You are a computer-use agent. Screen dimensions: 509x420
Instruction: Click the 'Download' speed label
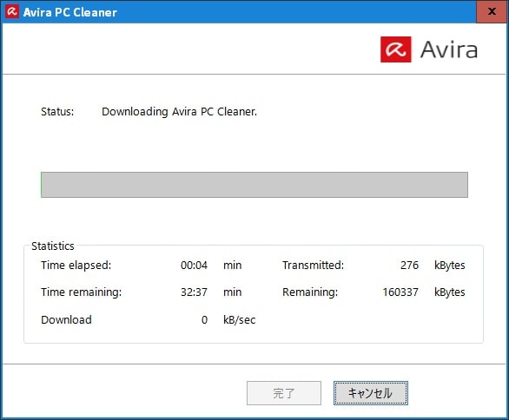tap(66, 320)
